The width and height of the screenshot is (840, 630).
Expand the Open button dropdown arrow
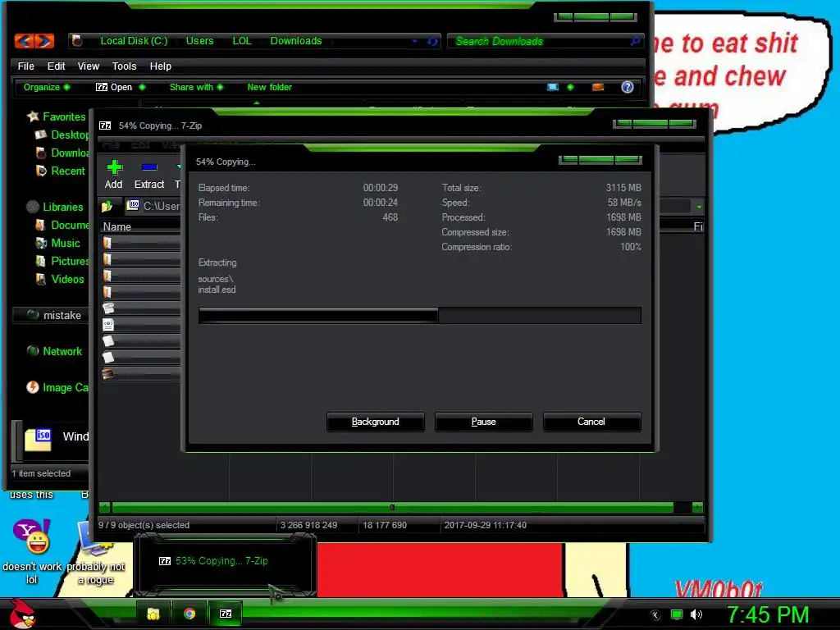click(142, 87)
